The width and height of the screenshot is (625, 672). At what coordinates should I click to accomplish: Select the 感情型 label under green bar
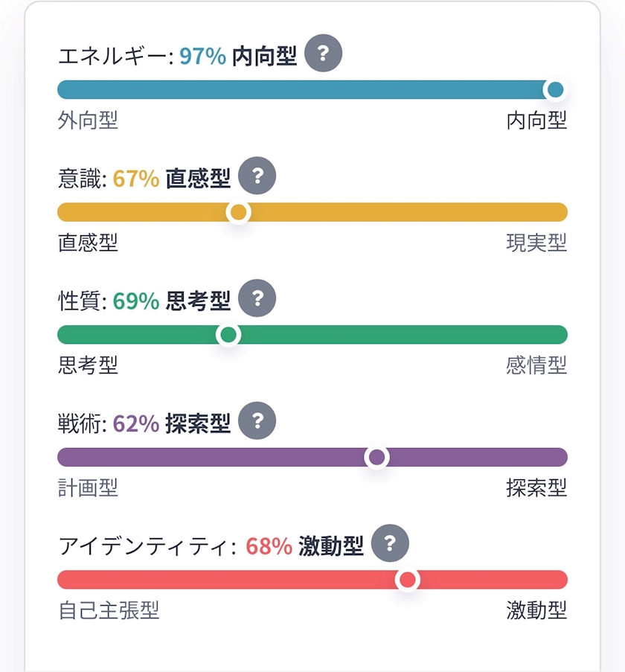(536, 365)
